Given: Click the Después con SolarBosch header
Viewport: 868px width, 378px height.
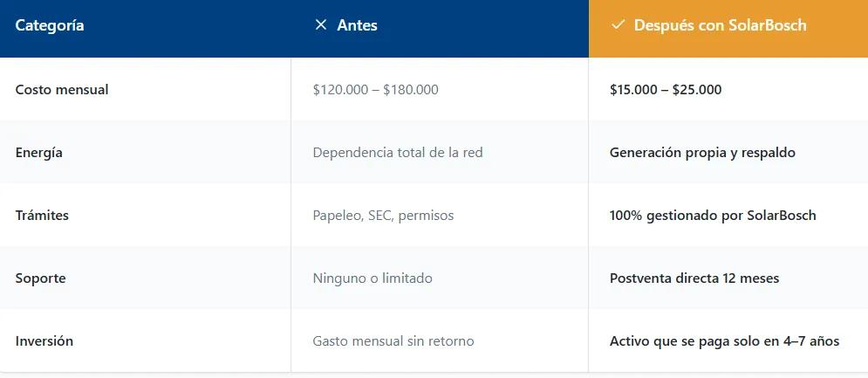Looking at the screenshot, I should tap(720, 25).
